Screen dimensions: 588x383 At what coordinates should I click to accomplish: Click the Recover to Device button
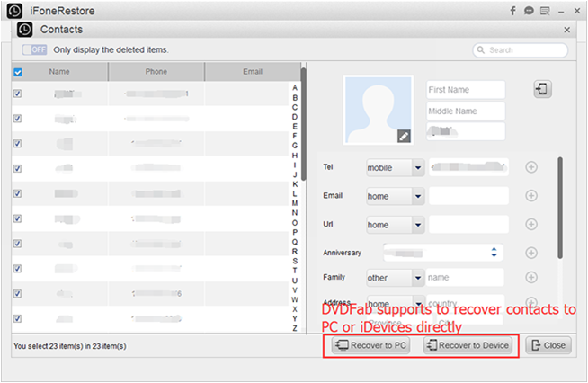(468, 345)
